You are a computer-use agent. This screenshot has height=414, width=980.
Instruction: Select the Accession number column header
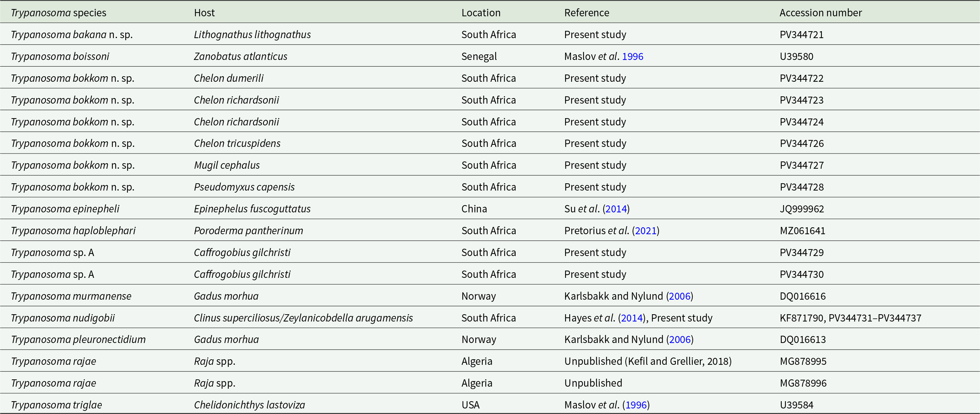[820, 13]
